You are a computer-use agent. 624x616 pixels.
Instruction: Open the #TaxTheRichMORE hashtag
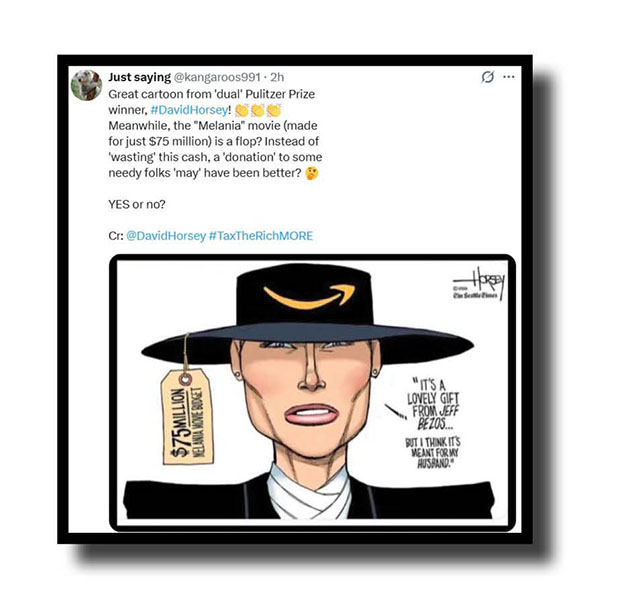pos(261,236)
